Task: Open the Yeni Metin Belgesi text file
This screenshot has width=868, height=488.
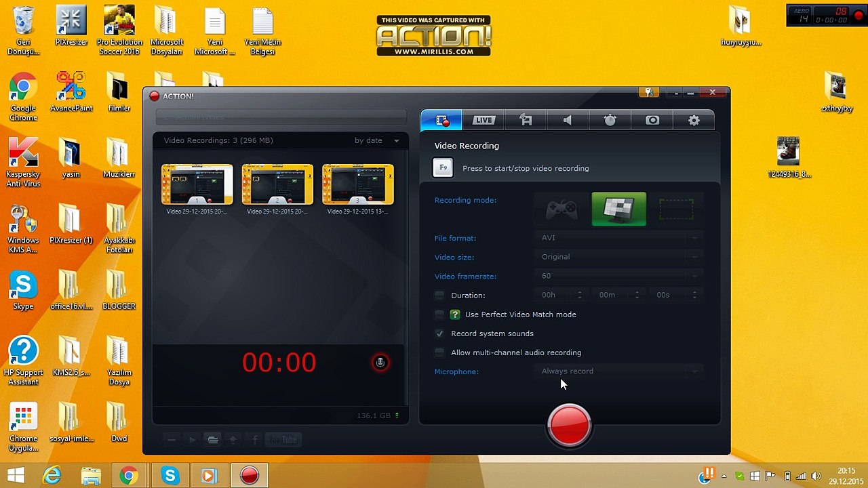Action: pyautogui.click(x=262, y=31)
